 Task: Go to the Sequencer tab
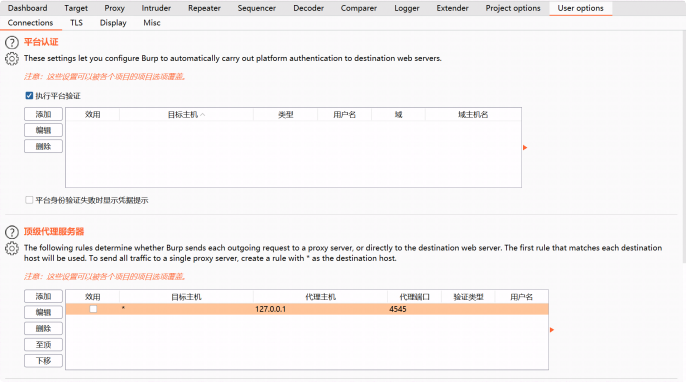tap(257, 8)
